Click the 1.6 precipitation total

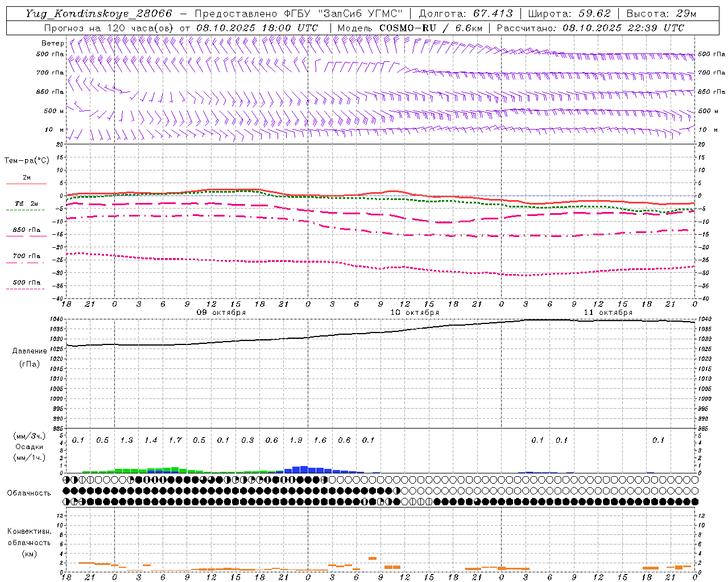320,440
